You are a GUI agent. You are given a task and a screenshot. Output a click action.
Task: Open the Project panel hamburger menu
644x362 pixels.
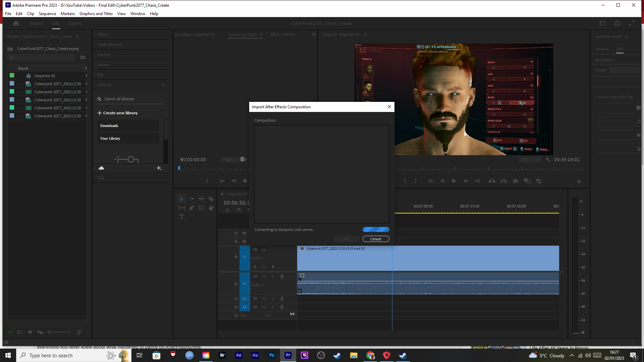77,37
